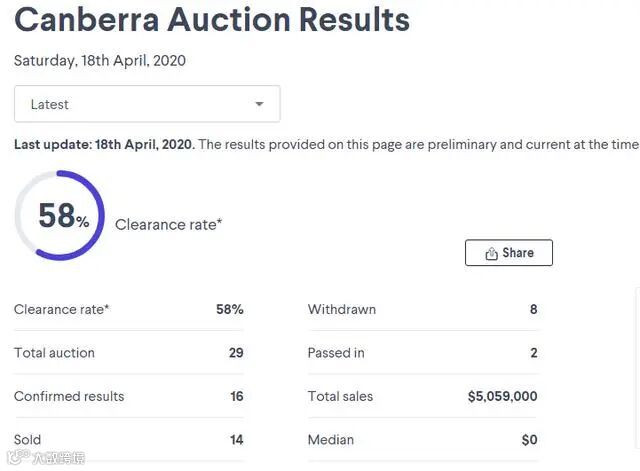Click the Canberra Auction Results heading
This screenshot has width=640, height=471.
point(212,20)
